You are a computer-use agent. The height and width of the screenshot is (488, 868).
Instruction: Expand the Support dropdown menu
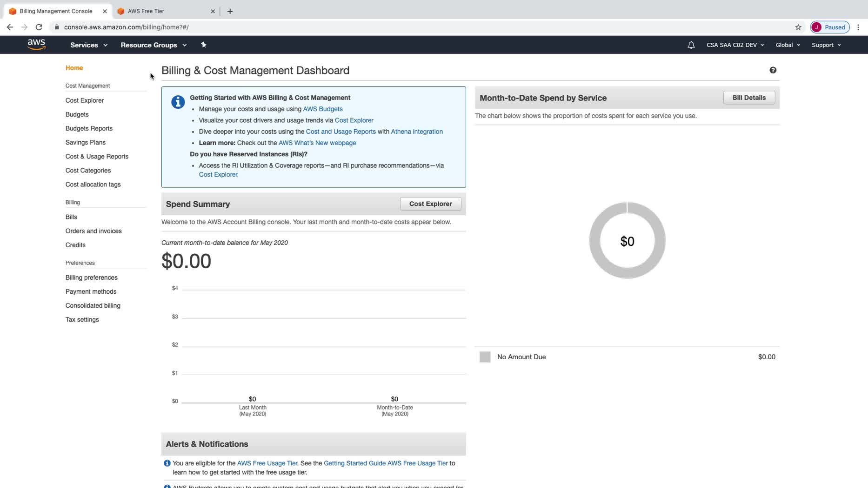pyautogui.click(x=826, y=45)
